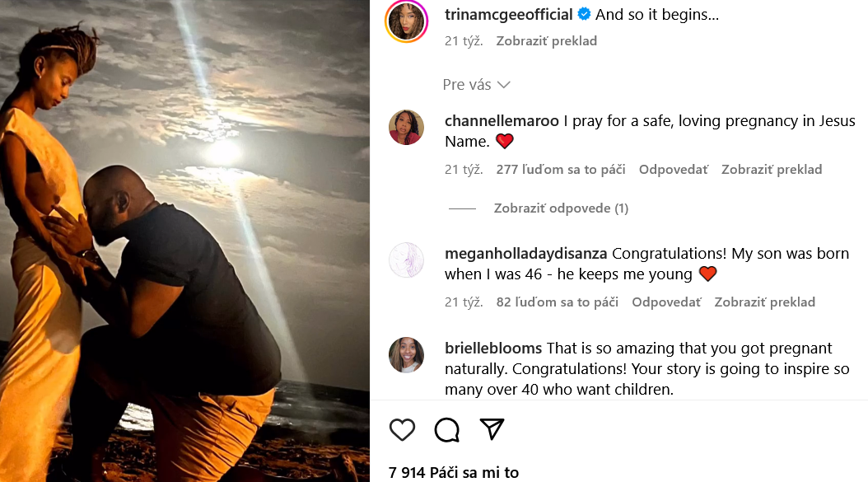Expand the 'Pre vás' comment sorting dropdown
Screen dimensions: 868x482
[477, 85]
